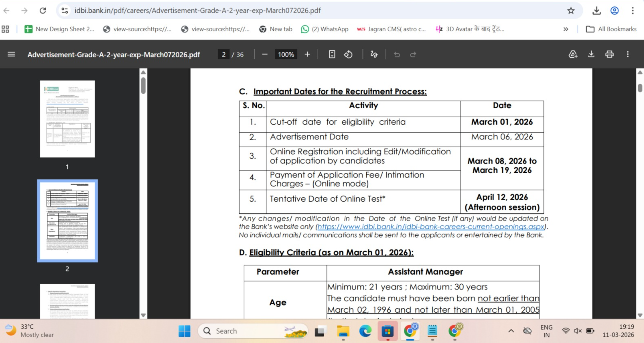The image size is (644, 343).
Task: Toggle the PDF sidebar menu icon
Action: tap(11, 54)
